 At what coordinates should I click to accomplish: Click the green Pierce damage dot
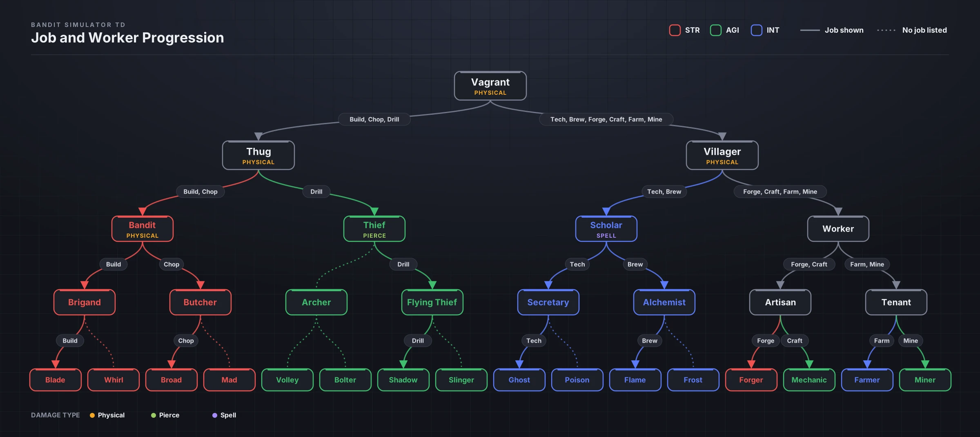(154, 415)
